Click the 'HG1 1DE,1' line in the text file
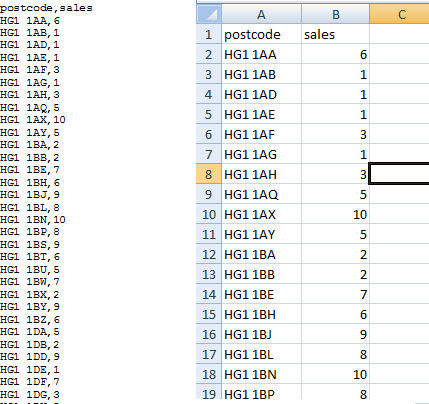The height and width of the screenshot is (404, 429). point(30,369)
